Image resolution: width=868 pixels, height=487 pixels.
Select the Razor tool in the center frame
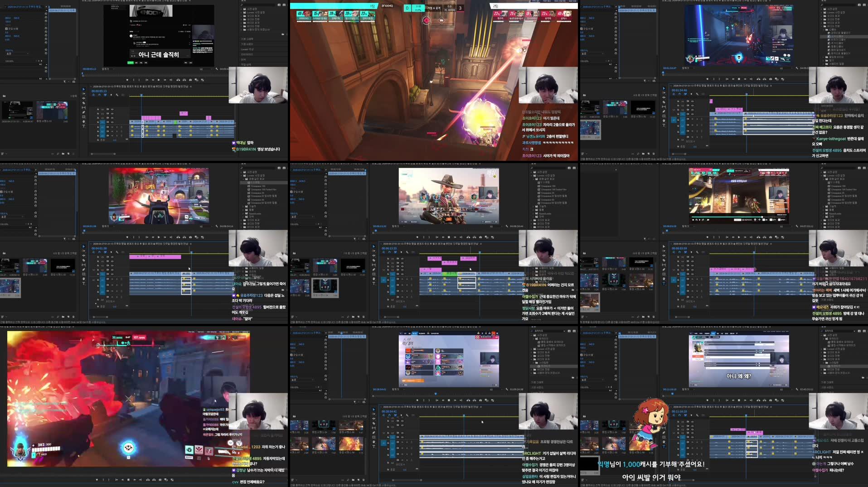click(x=373, y=260)
